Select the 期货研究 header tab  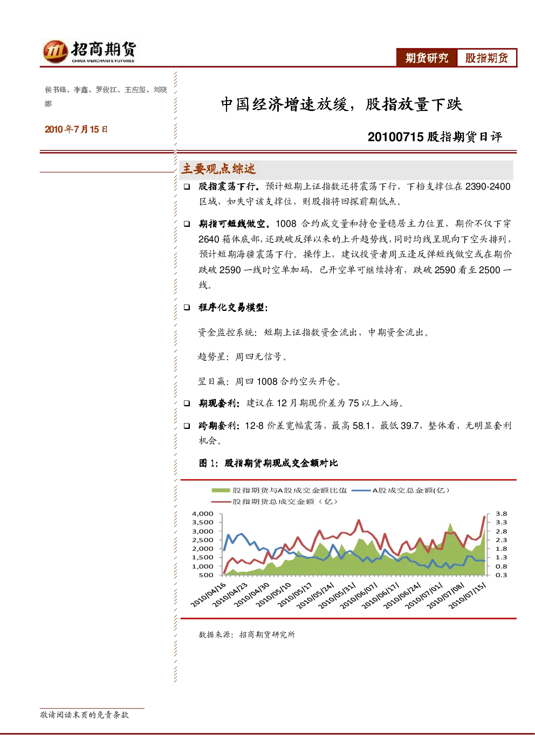coord(427,58)
